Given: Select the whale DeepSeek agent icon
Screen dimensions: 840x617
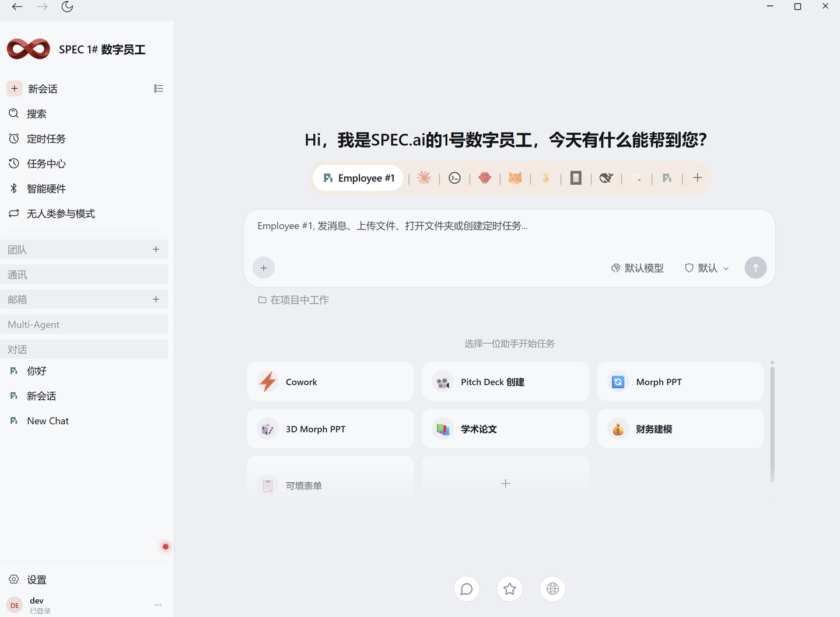Looking at the screenshot, I should [606, 178].
